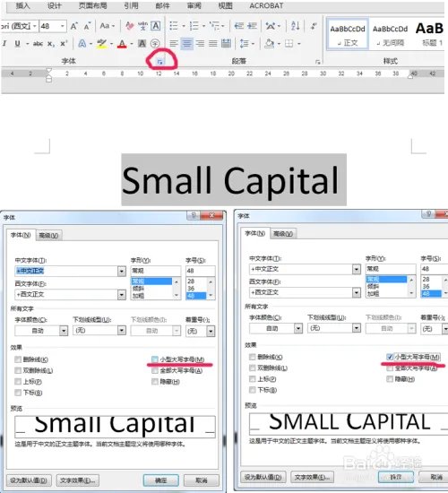Expand 西文字体 dropdown in the left Font dialog
448x493 pixels.
[122, 294]
